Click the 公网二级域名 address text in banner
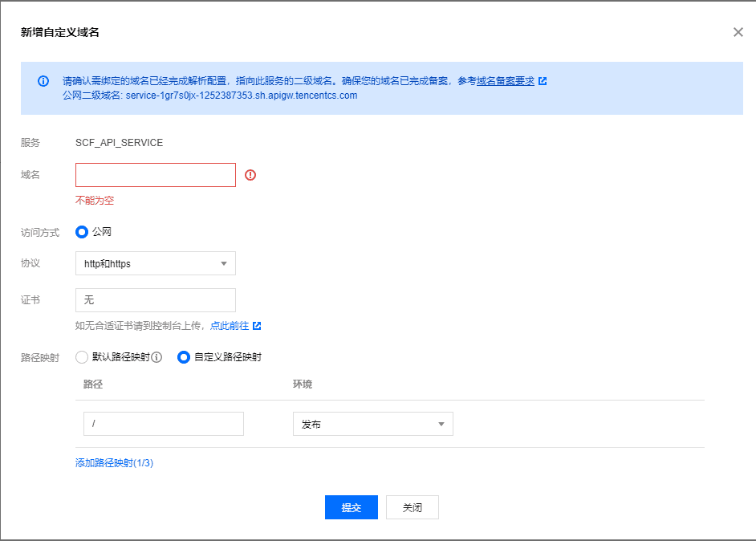This screenshot has width=756, height=541. [241, 95]
